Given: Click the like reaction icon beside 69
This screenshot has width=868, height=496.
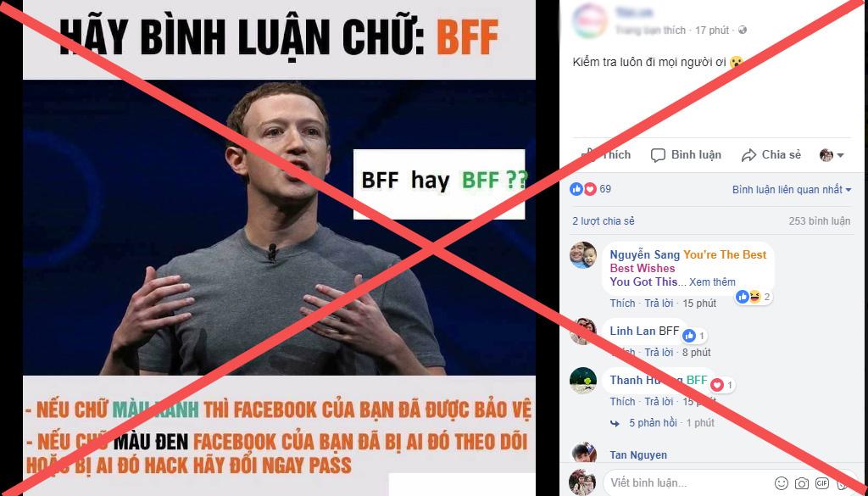Looking at the screenshot, I should [x=576, y=189].
